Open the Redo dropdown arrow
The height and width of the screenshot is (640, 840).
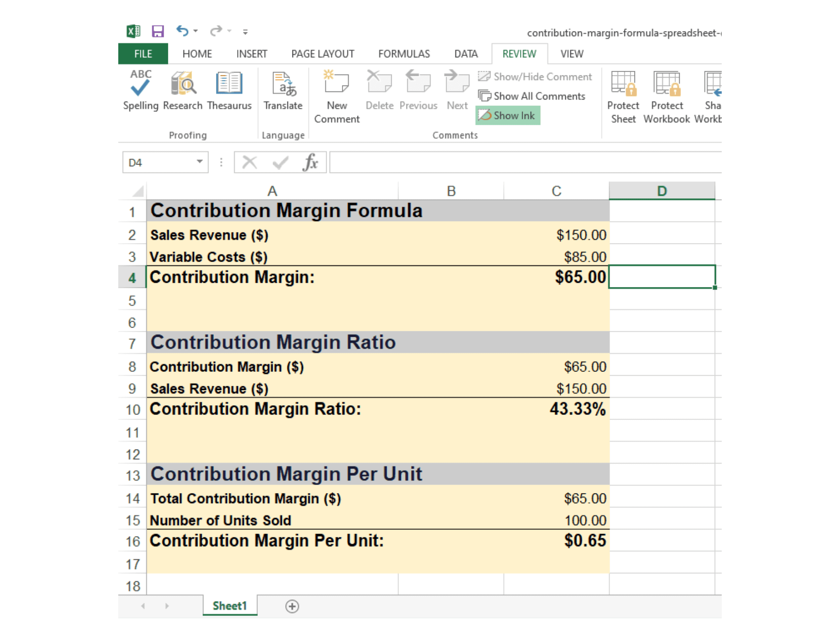(x=229, y=31)
